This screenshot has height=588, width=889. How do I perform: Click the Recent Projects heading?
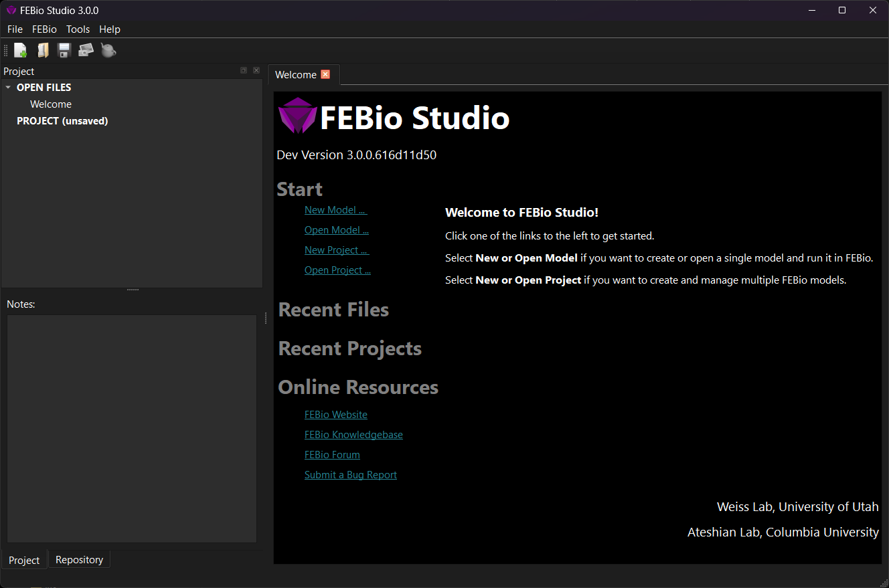350,349
